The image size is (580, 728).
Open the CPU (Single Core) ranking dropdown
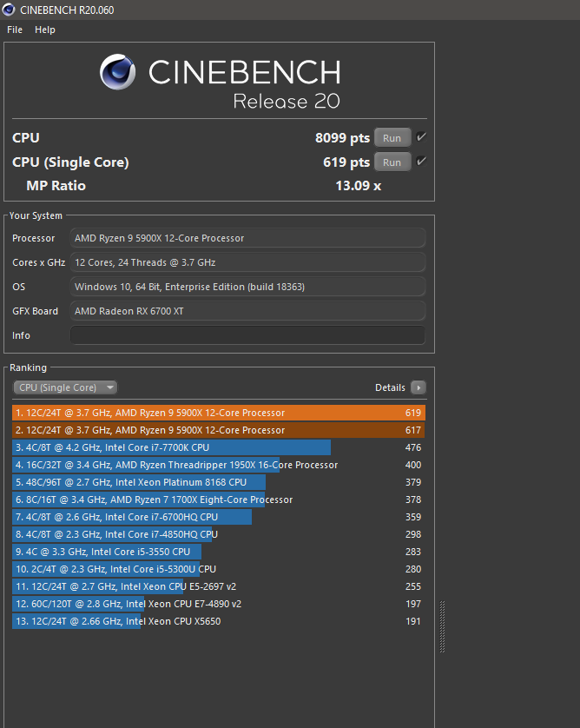click(65, 387)
